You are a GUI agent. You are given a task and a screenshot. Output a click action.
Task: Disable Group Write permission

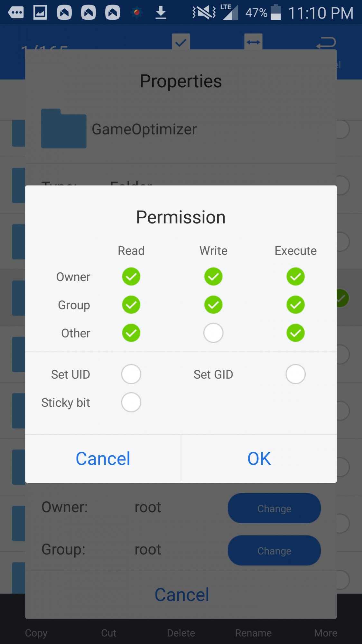(x=213, y=305)
